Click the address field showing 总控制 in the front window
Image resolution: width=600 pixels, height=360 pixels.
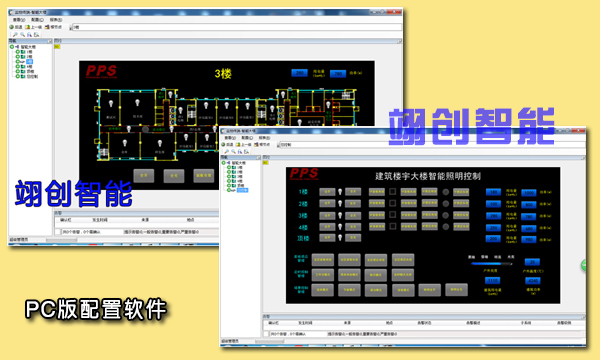(x=432, y=145)
